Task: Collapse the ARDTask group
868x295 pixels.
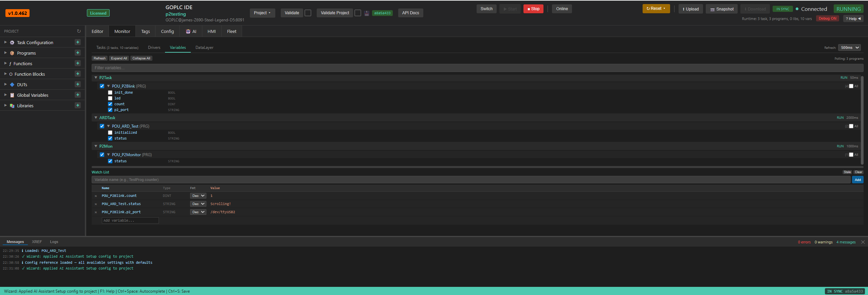Action: (96, 118)
